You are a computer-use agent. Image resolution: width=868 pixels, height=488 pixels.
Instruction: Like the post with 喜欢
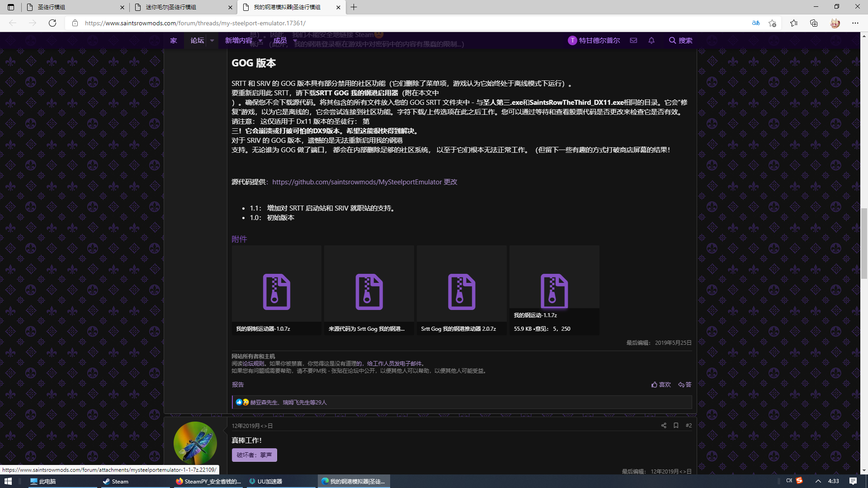[x=661, y=385]
